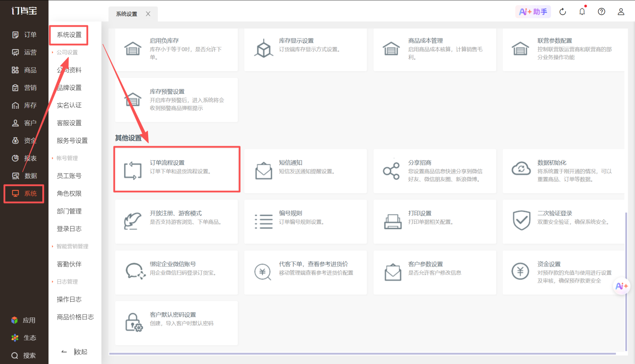Open the 二次验证登录 shield icon
This screenshot has height=364, width=635.
tap(521, 220)
